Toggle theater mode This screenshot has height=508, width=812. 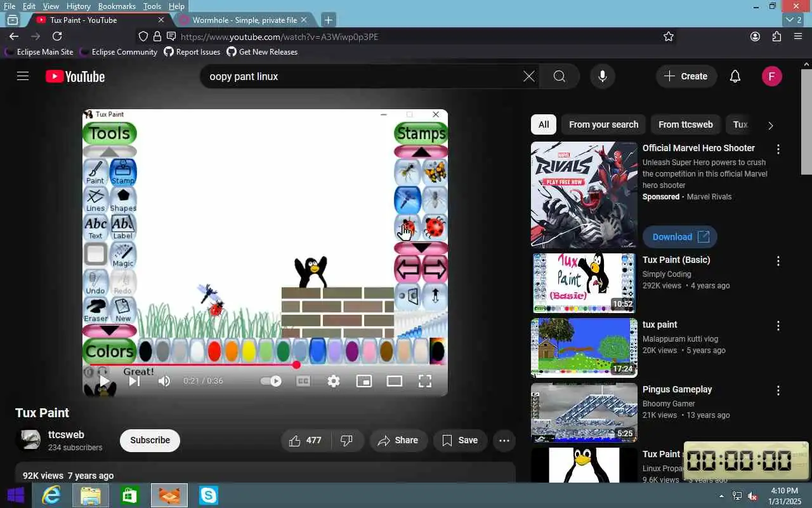[395, 381]
